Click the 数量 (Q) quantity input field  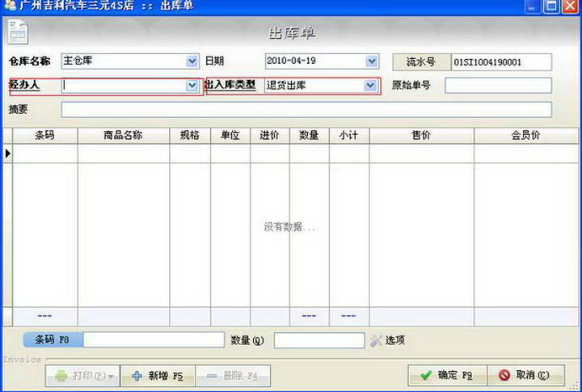tap(319, 340)
